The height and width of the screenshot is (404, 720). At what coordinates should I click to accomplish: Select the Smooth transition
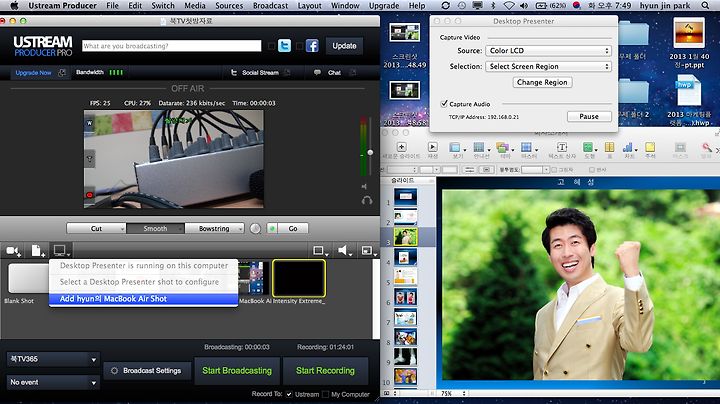click(x=155, y=228)
